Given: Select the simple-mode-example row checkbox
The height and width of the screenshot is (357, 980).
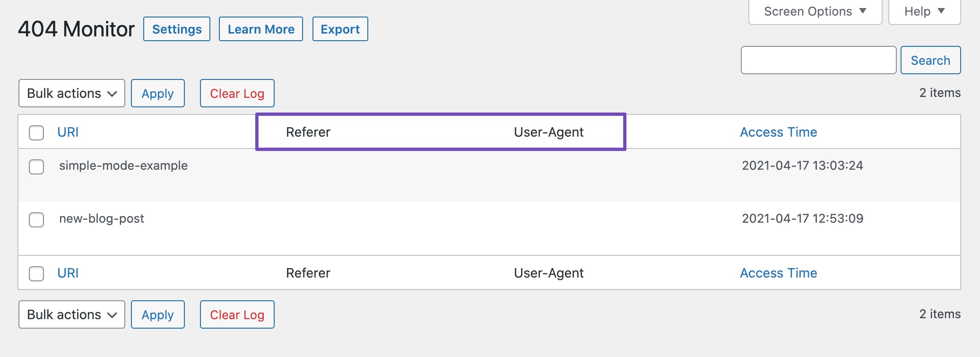Looking at the screenshot, I should pos(36,167).
